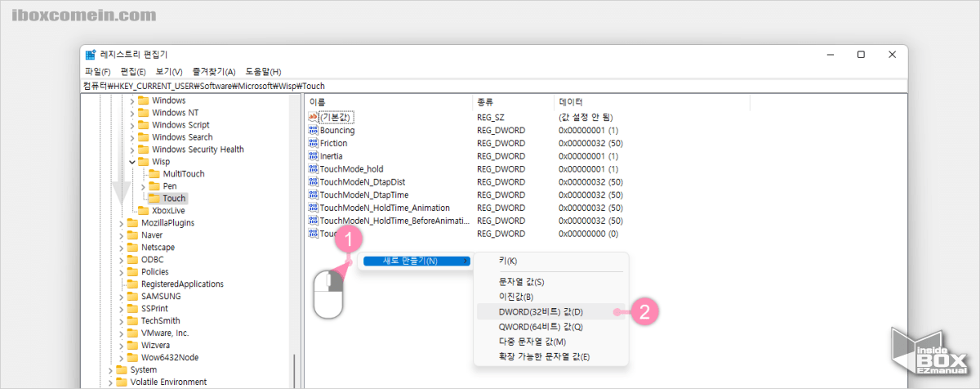Expand the Windows NT tree node
980x389 pixels.
click(x=132, y=113)
